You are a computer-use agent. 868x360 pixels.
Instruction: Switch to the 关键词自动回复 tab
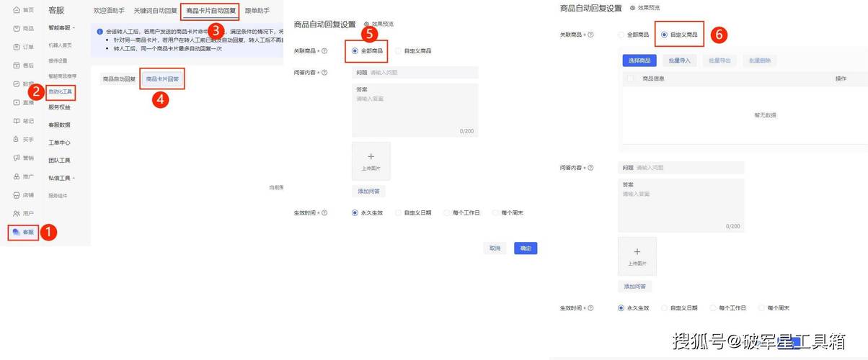click(x=155, y=11)
